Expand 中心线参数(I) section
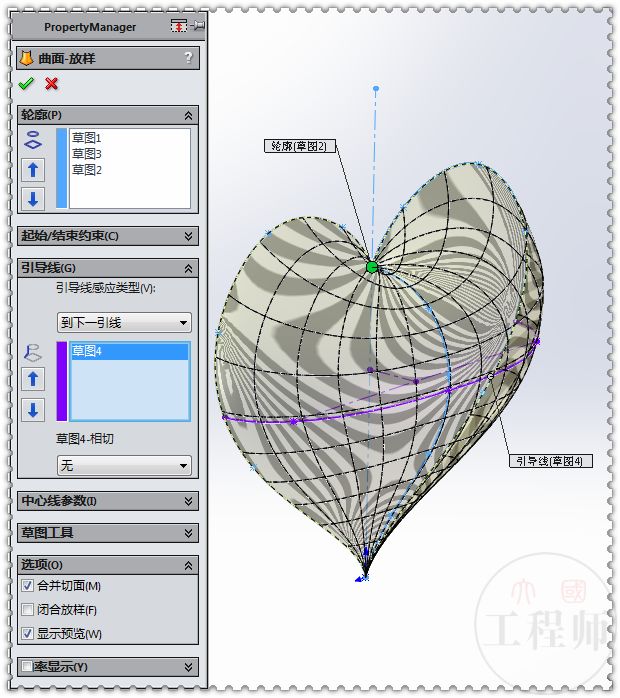Viewport: 620px width, 698px height. (x=188, y=501)
